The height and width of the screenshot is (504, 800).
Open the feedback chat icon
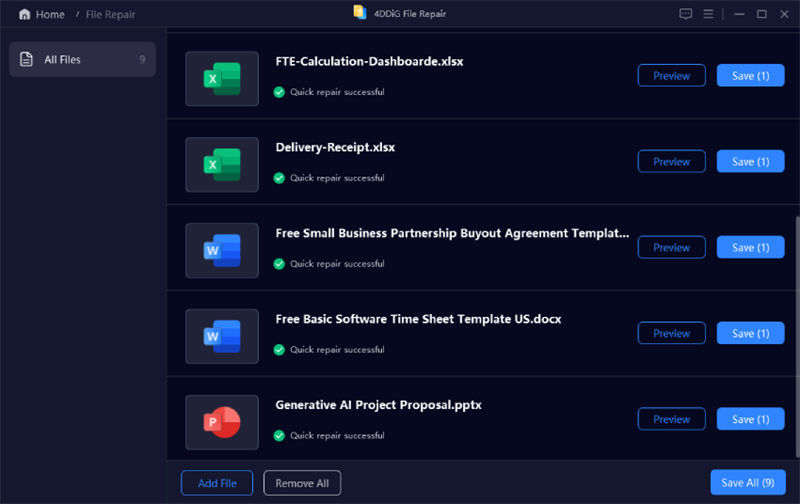click(685, 14)
